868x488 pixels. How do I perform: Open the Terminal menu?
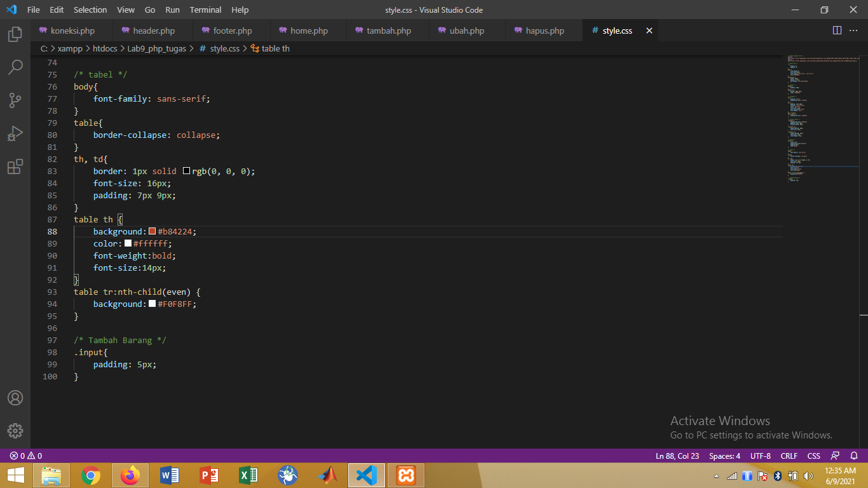point(206,10)
